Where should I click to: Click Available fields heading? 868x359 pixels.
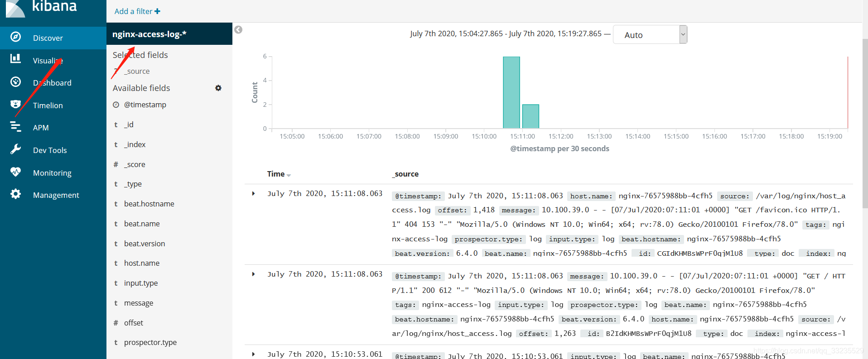coord(141,88)
